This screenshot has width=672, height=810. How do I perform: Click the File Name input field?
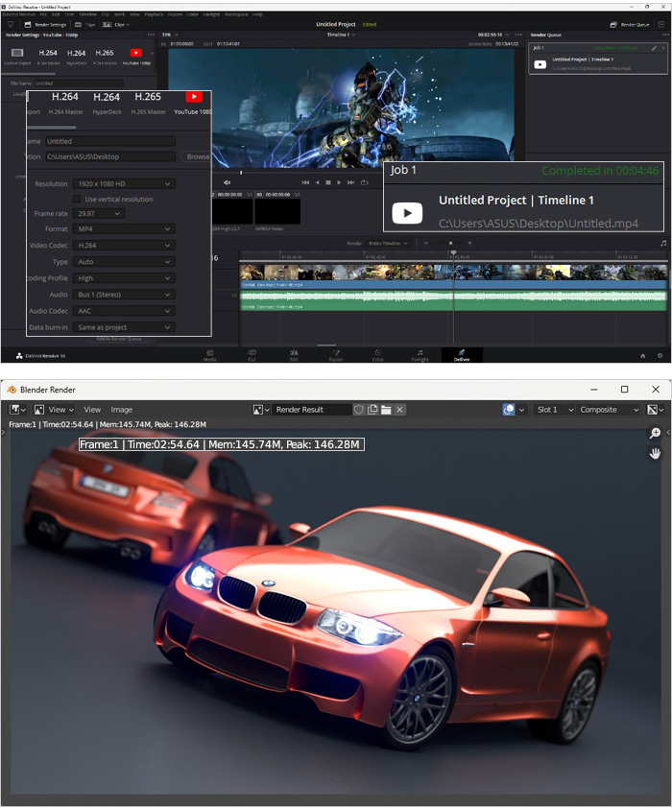click(79, 83)
